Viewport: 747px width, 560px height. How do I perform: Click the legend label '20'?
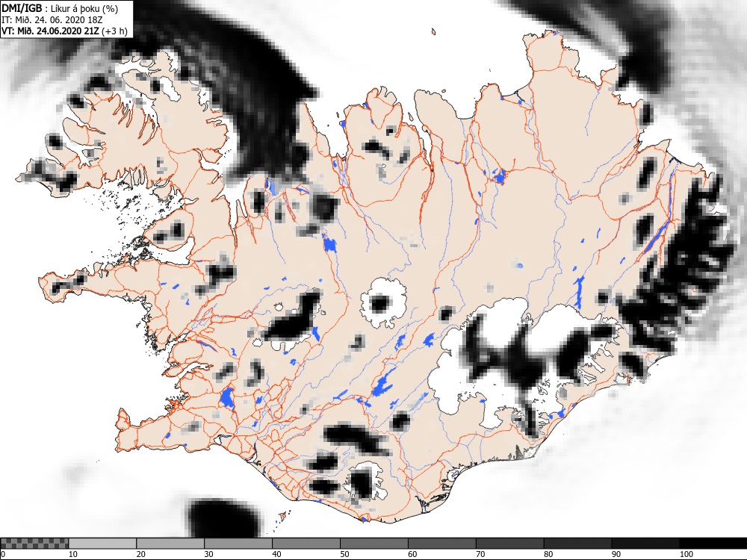click(141, 554)
